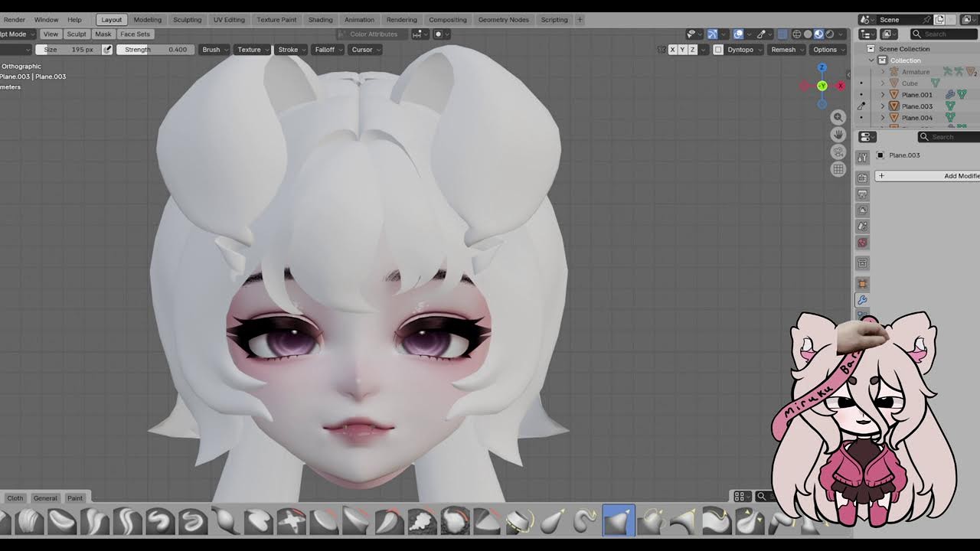Open the Window menu
Screen dimensions: 980x551
coord(46,19)
